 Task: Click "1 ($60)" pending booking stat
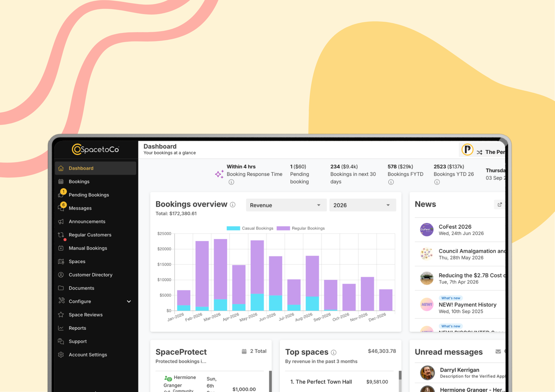point(298,167)
